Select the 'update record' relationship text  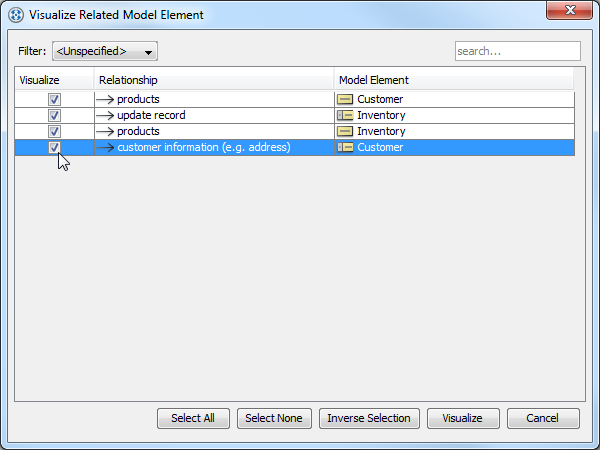151,115
